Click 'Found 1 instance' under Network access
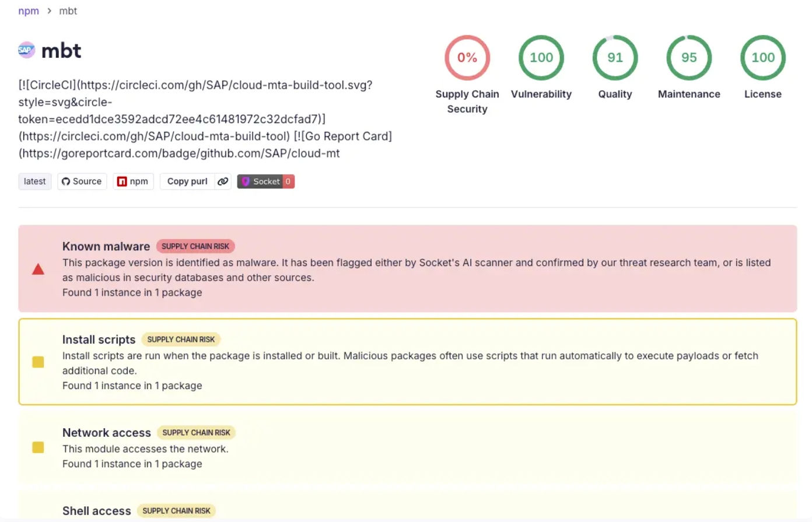Screen dimensions: 812x522 132,464
